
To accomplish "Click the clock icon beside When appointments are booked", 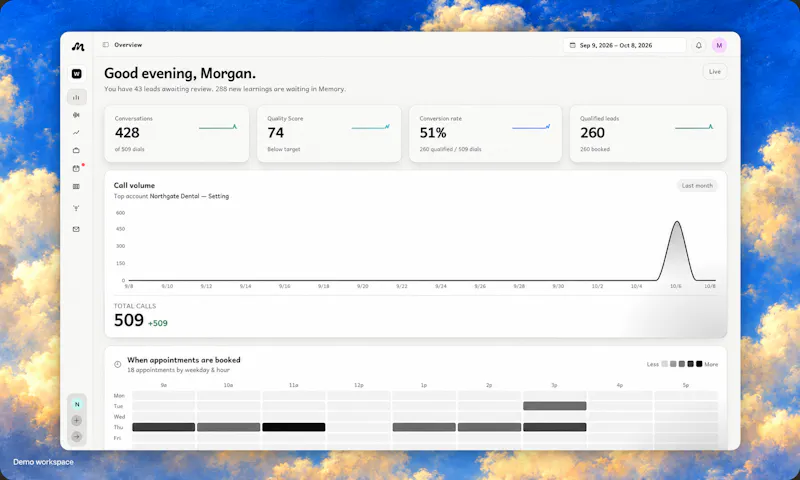I will [x=117, y=364].
